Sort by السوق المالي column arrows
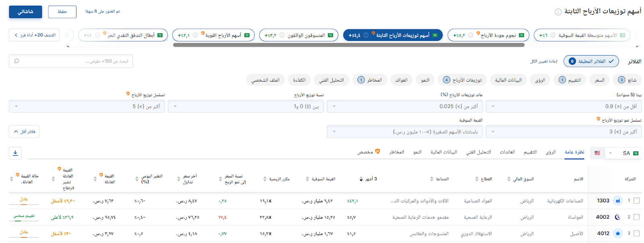This screenshot has width=644, height=243. (x=509, y=179)
